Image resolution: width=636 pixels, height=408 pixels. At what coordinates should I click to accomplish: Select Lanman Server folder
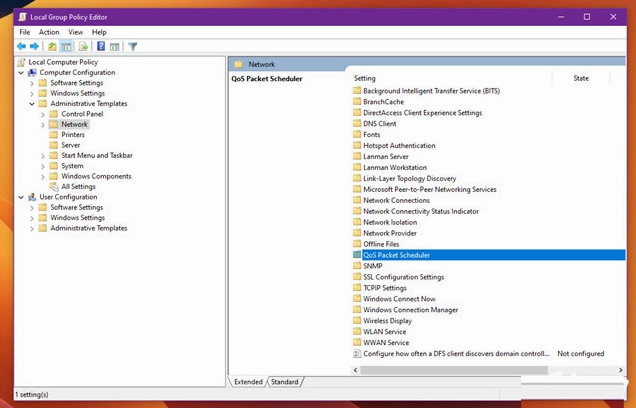386,157
